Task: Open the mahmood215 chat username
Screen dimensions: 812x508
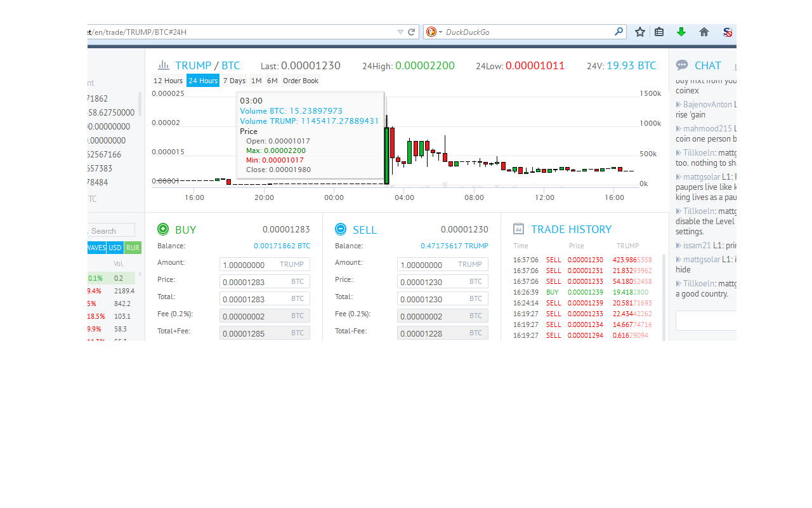Action: pyautogui.click(x=707, y=128)
